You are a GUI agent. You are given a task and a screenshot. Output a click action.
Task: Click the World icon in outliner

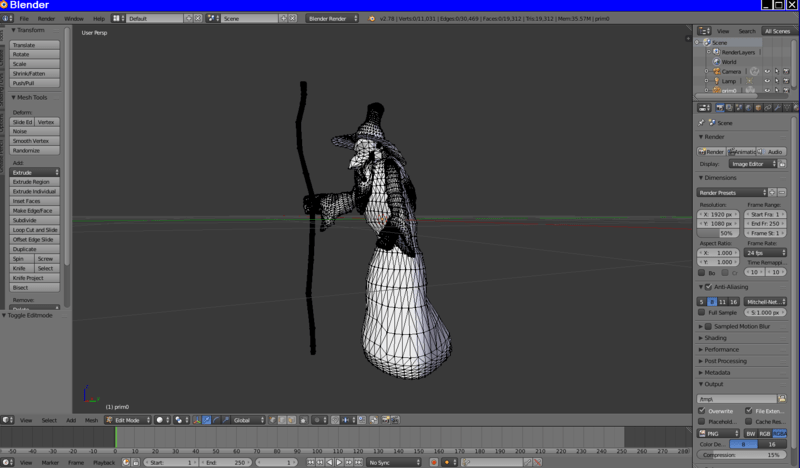pyautogui.click(x=716, y=62)
